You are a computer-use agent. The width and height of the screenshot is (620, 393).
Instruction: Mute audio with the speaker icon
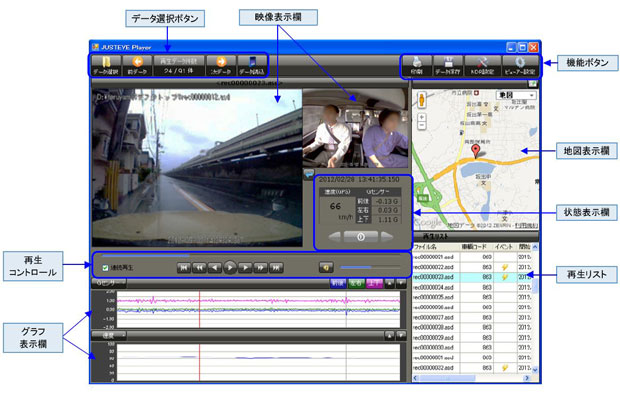326,268
